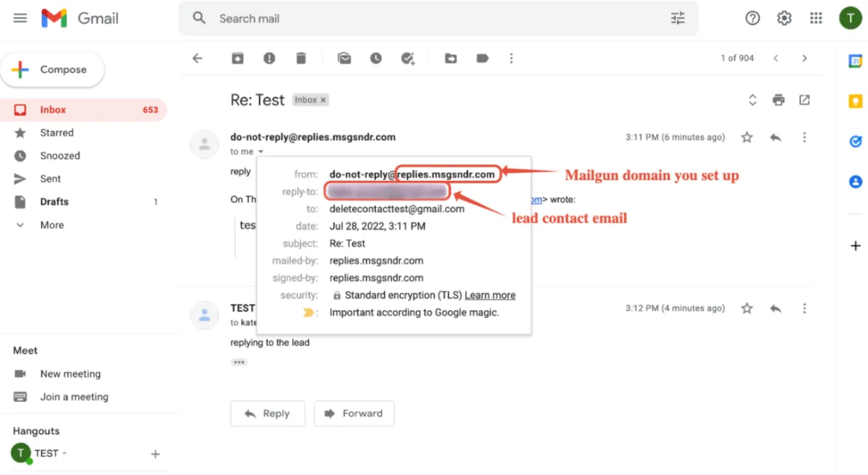Go to older conversation arrow

click(804, 59)
